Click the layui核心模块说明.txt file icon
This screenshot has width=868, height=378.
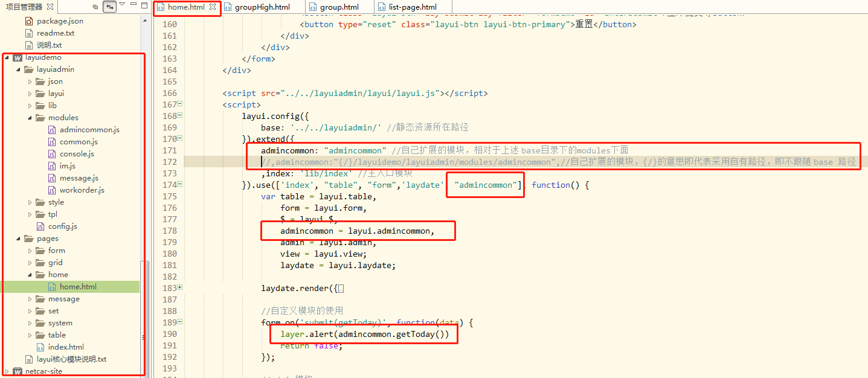click(x=30, y=359)
